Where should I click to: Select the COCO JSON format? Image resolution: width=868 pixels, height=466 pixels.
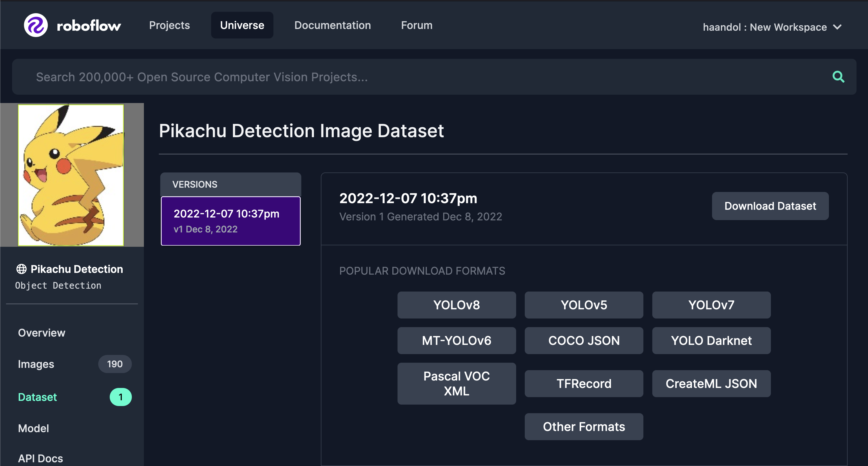click(584, 340)
